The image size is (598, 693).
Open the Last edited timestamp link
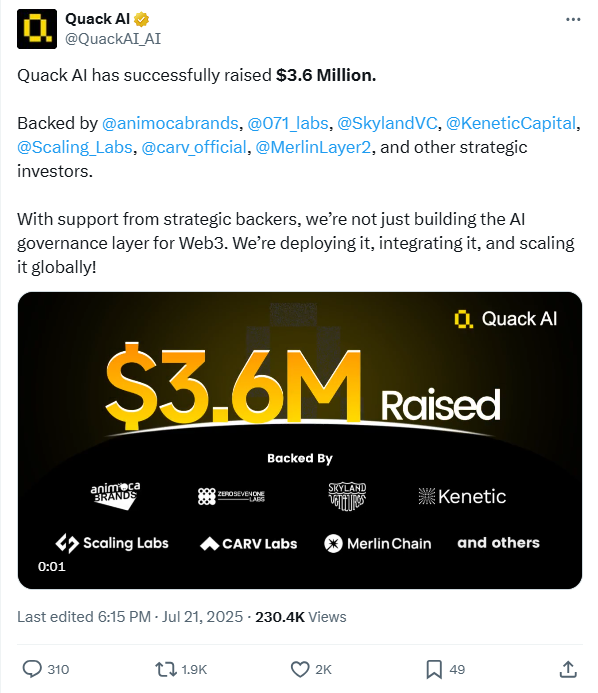[130, 617]
